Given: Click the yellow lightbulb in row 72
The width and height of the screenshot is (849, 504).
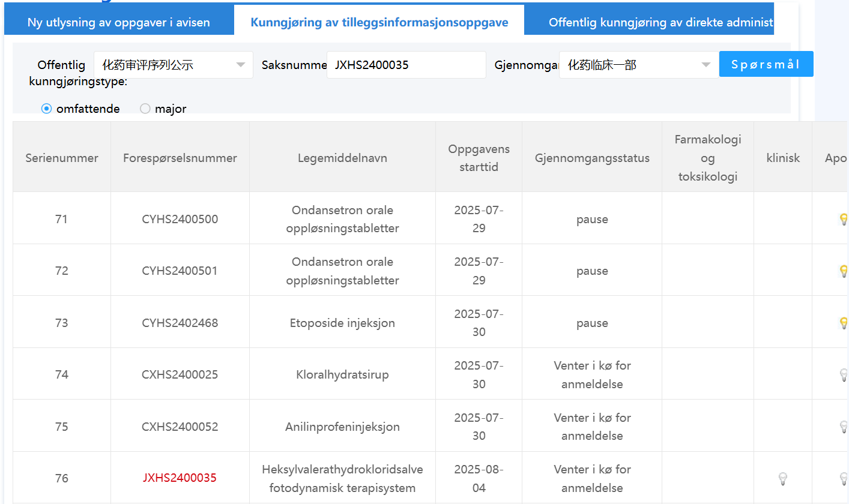Looking at the screenshot, I should (843, 271).
